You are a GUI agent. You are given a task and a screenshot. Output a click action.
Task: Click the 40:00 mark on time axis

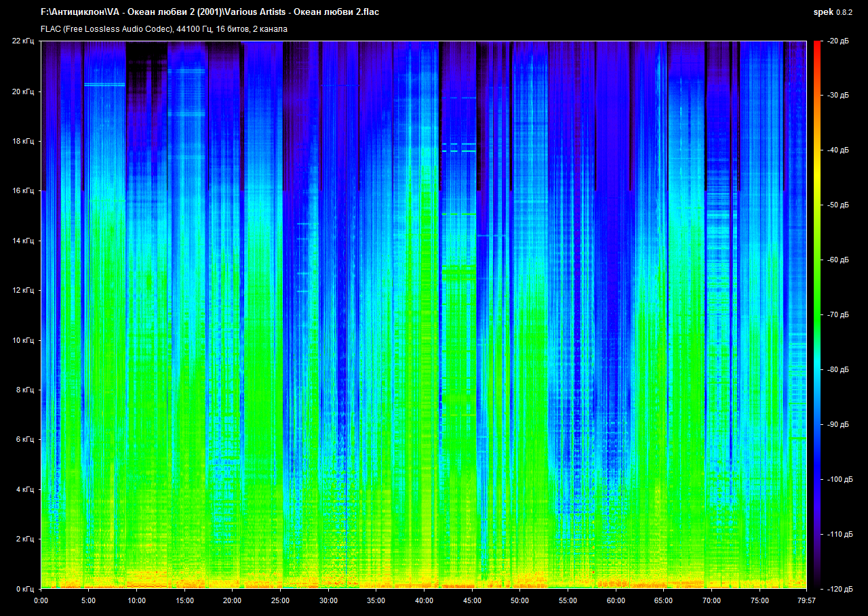(x=424, y=600)
